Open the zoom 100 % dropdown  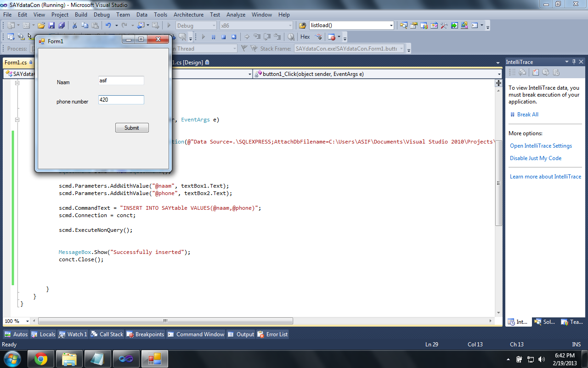click(28, 321)
